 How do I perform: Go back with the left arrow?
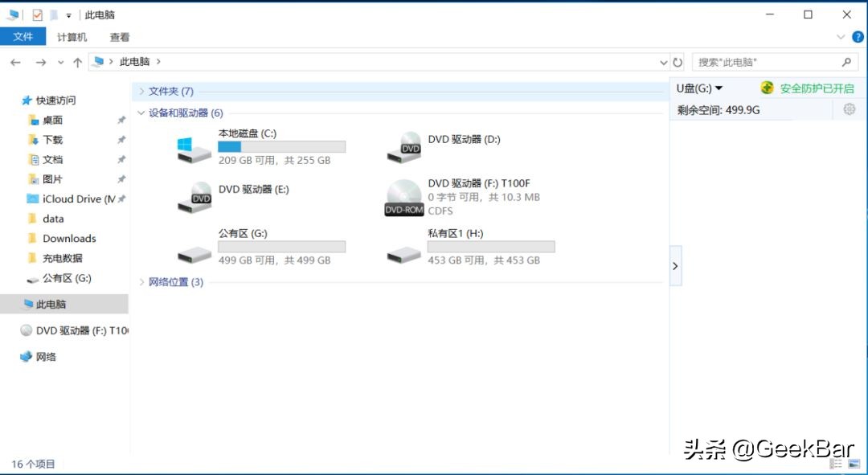tap(15, 62)
